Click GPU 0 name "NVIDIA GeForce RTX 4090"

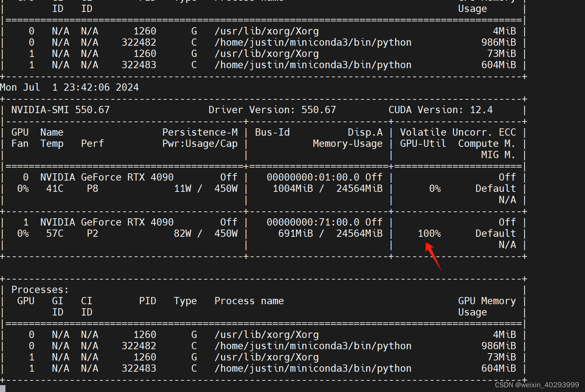tap(107, 177)
